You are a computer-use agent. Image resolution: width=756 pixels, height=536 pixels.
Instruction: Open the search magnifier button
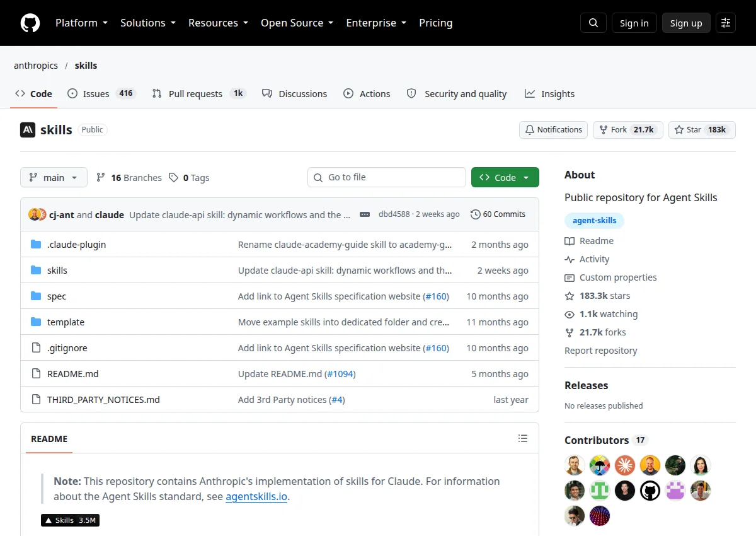(x=593, y=23)
